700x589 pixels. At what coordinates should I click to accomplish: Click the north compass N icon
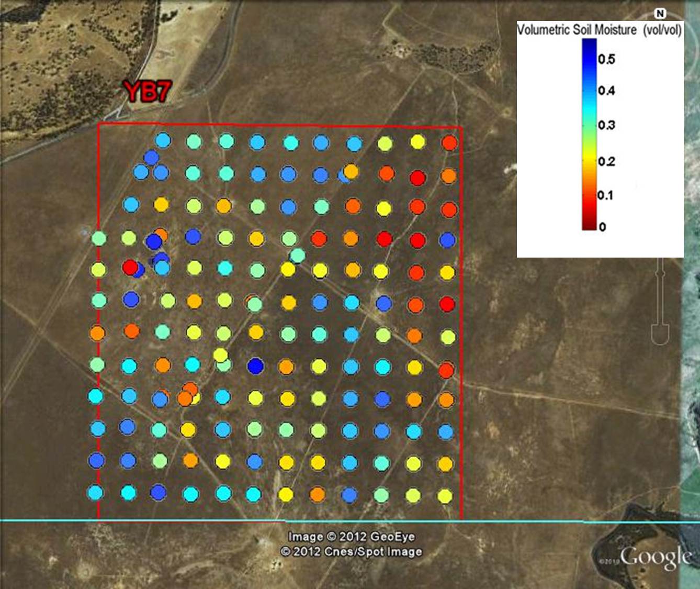point(660,14)
